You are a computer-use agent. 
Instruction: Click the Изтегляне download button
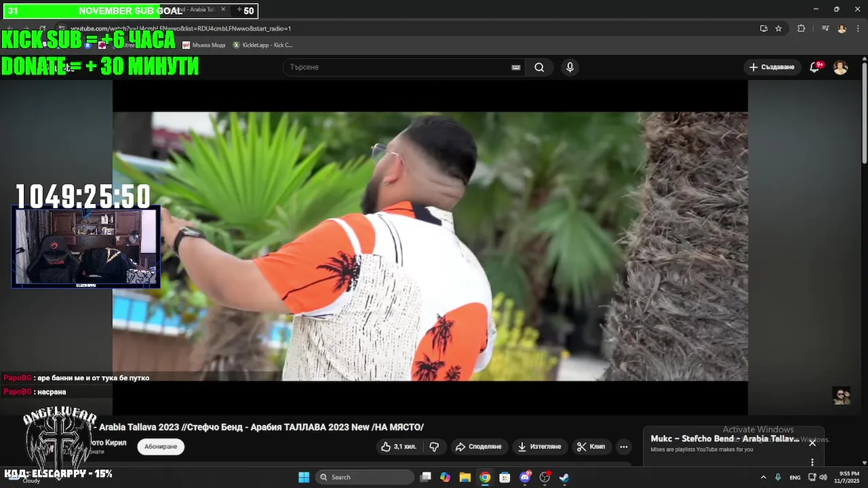[539, 447]
